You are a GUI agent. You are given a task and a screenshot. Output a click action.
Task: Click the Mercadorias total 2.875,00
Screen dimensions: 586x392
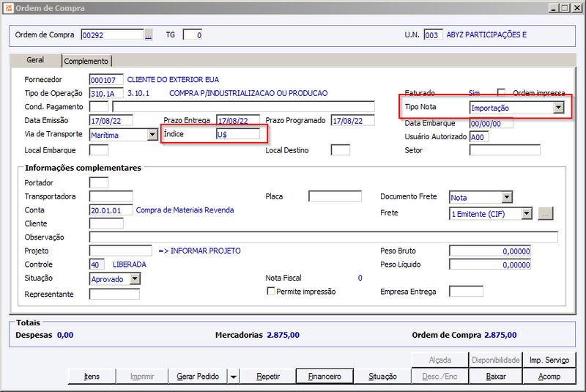coord(283,335)
